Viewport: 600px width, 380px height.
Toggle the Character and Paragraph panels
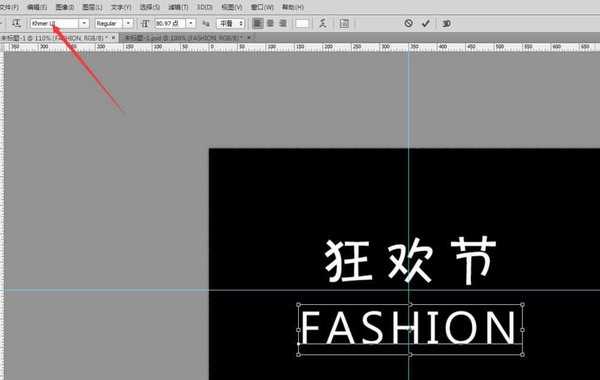pyautogui.click(x=344, y=24)
